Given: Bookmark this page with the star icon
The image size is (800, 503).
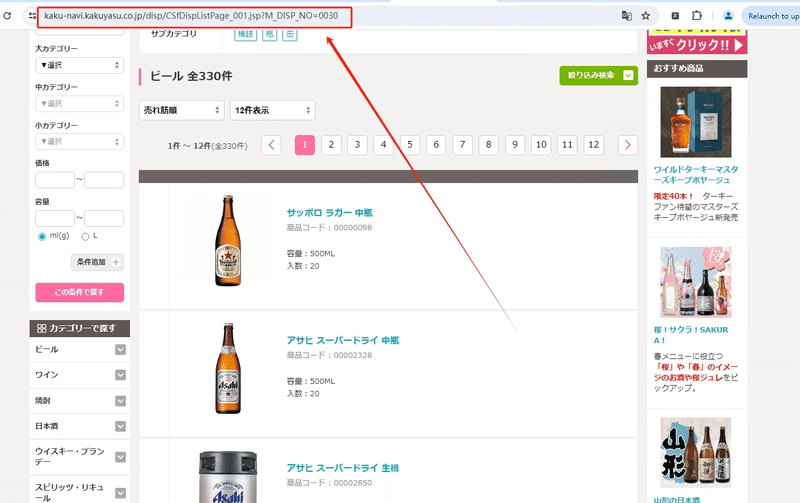Looking at the screenshot, I should coord(646,16).
